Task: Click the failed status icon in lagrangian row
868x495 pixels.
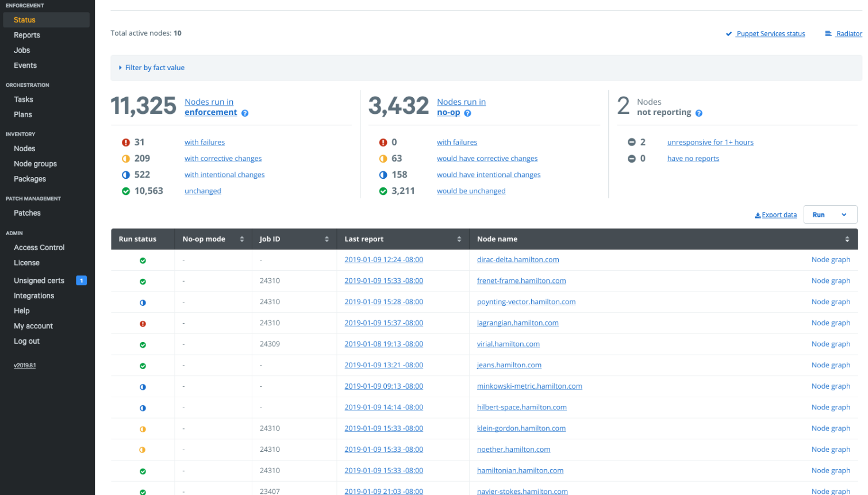Action: pyautogui.click(x=143, y=324)
